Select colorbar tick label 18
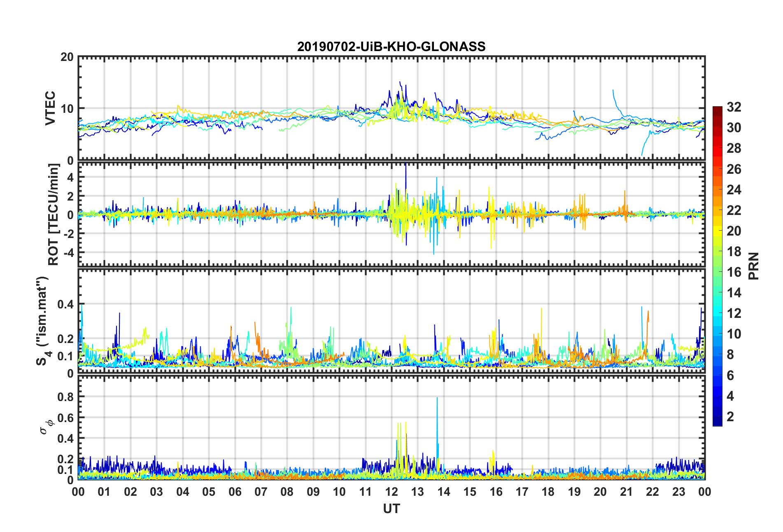 [734, 252]
